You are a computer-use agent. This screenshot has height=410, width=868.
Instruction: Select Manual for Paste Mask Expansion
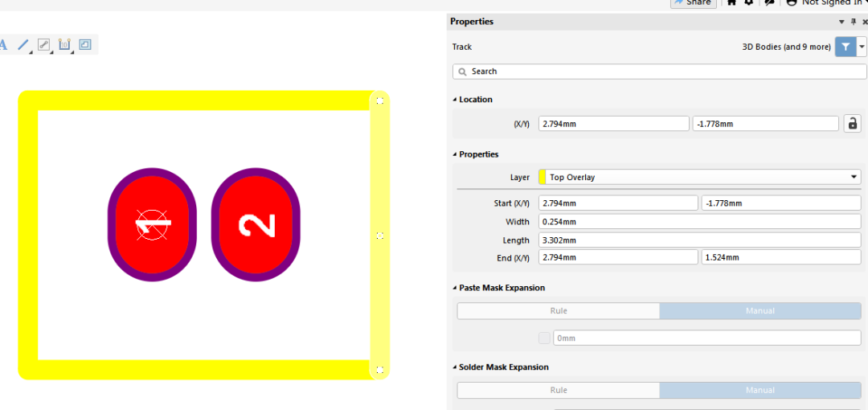[760, 311]
